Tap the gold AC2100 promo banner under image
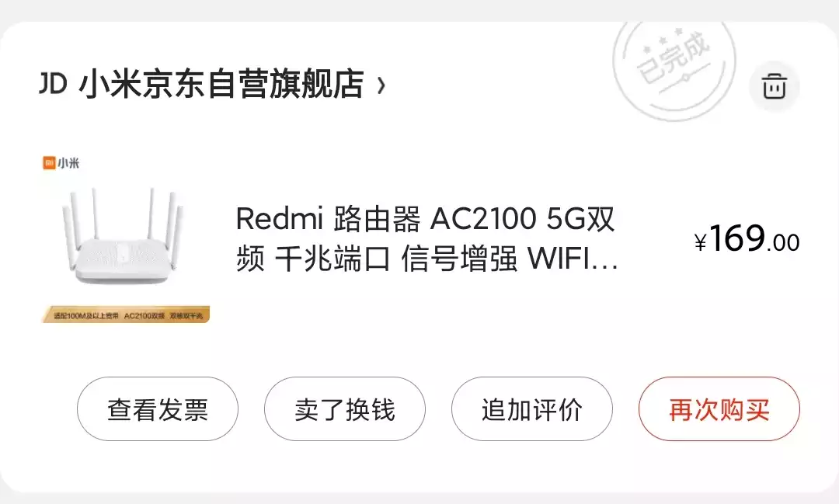 126,315
